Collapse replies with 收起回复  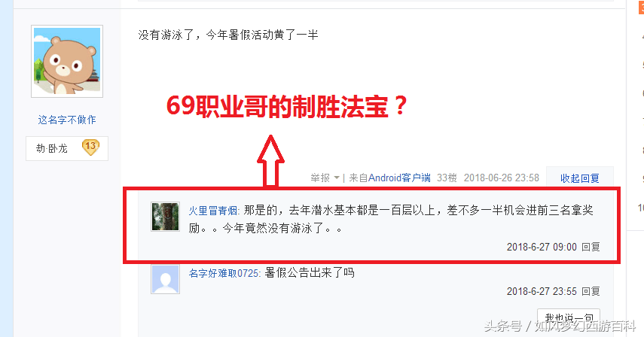click(579, 178)
